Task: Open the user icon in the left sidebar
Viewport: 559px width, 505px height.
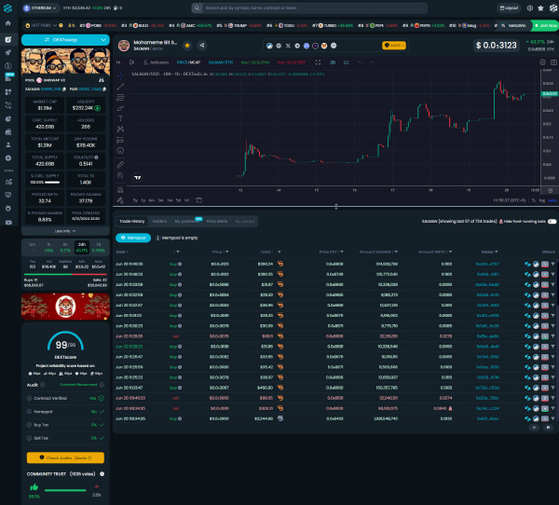Action: coord(8,145)
